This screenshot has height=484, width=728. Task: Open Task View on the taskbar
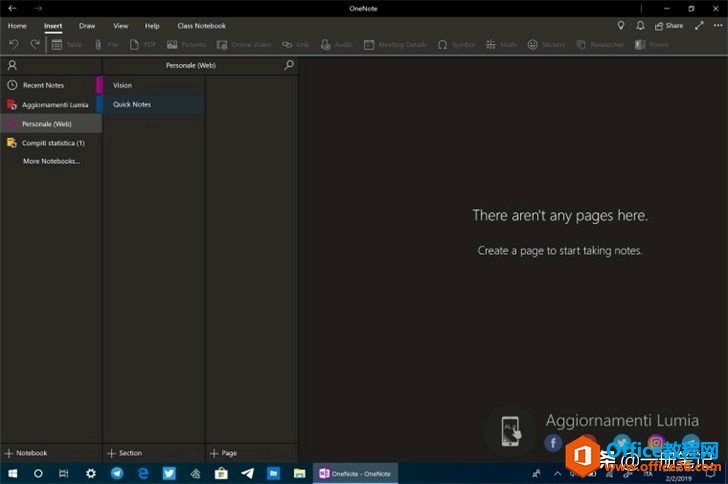[64, 473]
